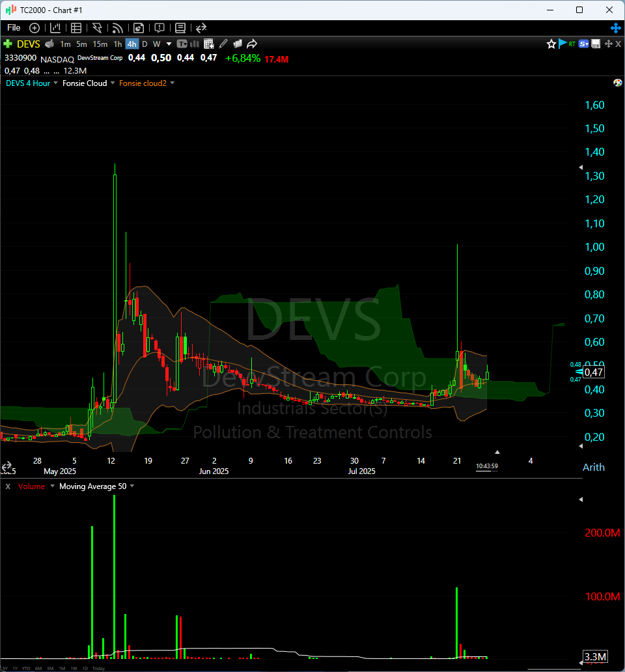Open the notes book icon
The image size is (625, 672).
click(x=180, y=28)
